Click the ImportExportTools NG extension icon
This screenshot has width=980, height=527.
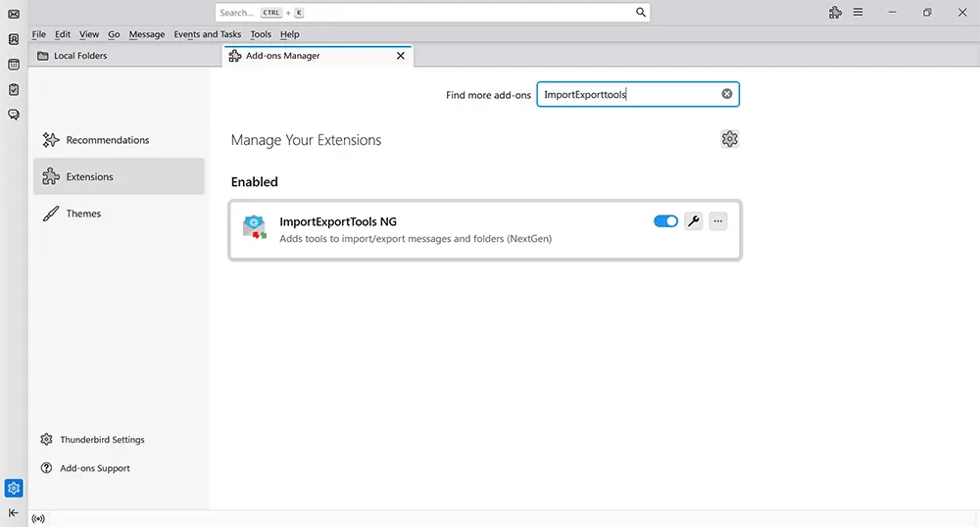pos(255,227)
